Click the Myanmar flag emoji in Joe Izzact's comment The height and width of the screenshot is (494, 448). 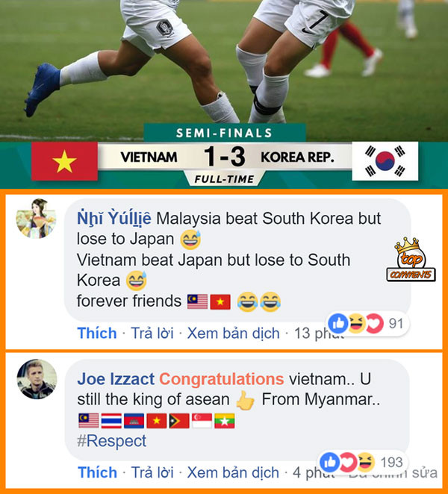point(225,421)
